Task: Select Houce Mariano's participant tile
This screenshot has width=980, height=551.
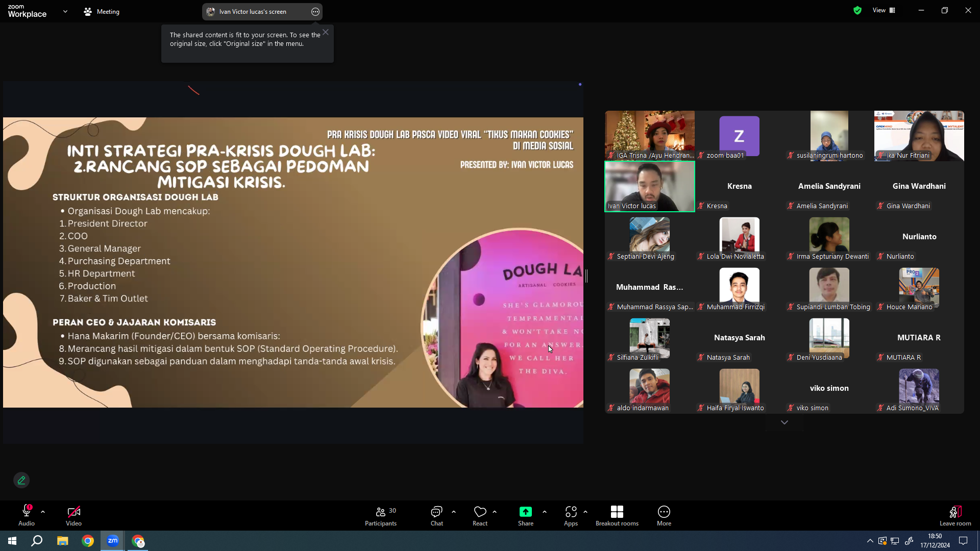Action: [x=919, y=287]
